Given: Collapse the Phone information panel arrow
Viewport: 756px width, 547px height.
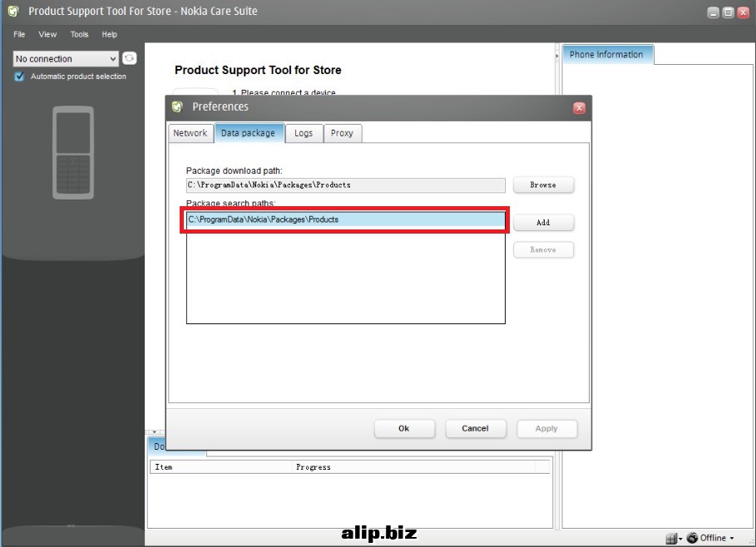Looking at the screenshot, I should [x=557, y=56].
